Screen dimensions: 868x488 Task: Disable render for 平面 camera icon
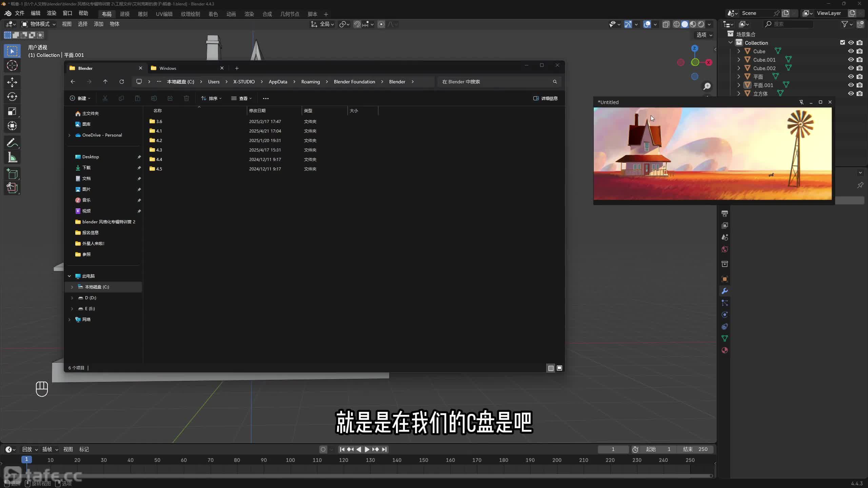[860, 77]
